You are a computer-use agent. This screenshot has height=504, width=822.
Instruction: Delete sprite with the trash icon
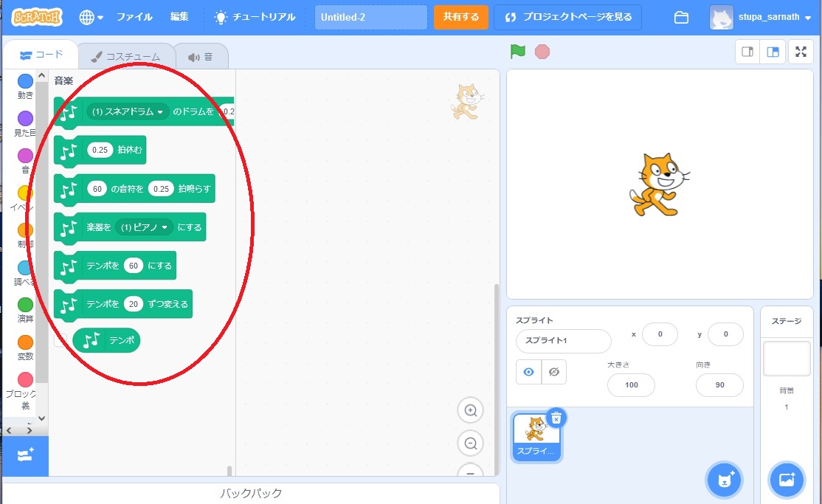[x=556, y=418]
